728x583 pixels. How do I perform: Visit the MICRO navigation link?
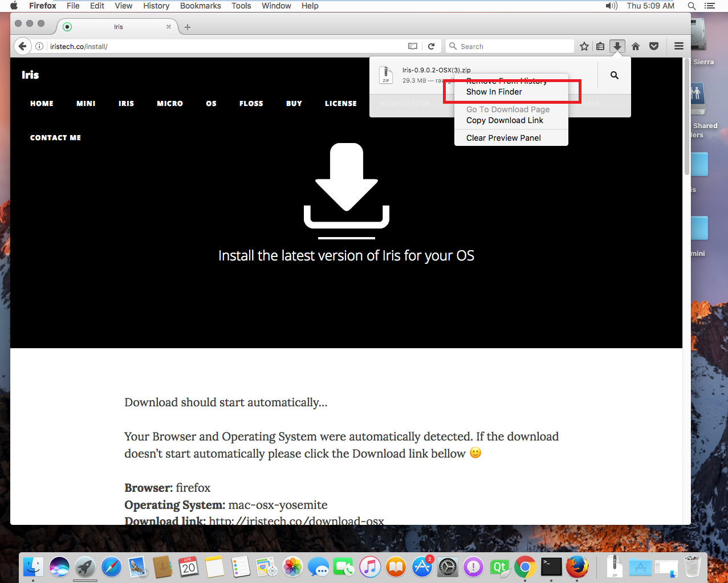(x=170, y=104)
